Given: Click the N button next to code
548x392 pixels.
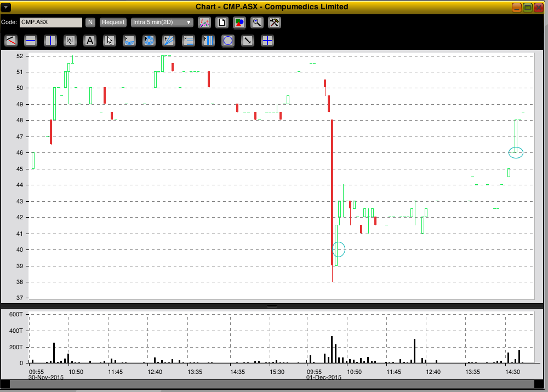Looking at the screenshot, I should [90, 22].
